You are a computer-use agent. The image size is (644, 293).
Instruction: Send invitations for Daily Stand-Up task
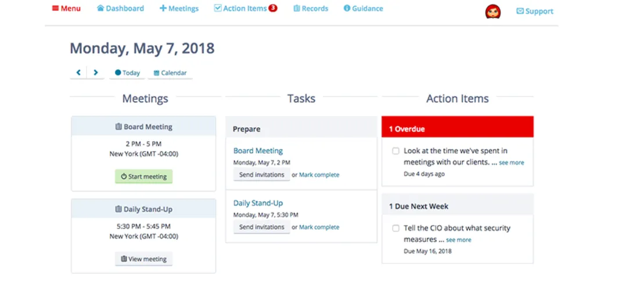pos(262,227)
